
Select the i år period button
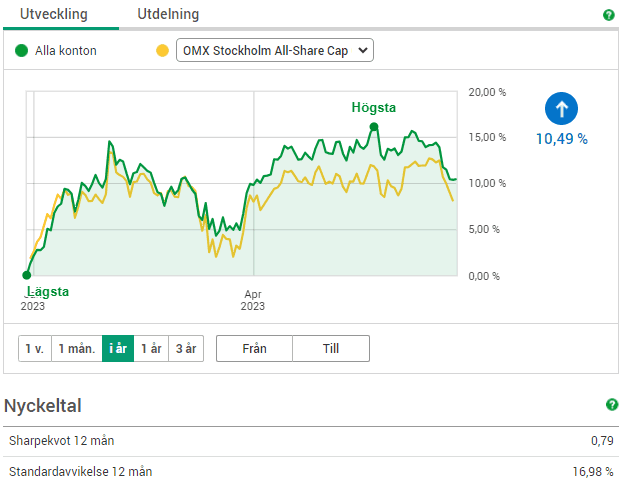[118, 348]
